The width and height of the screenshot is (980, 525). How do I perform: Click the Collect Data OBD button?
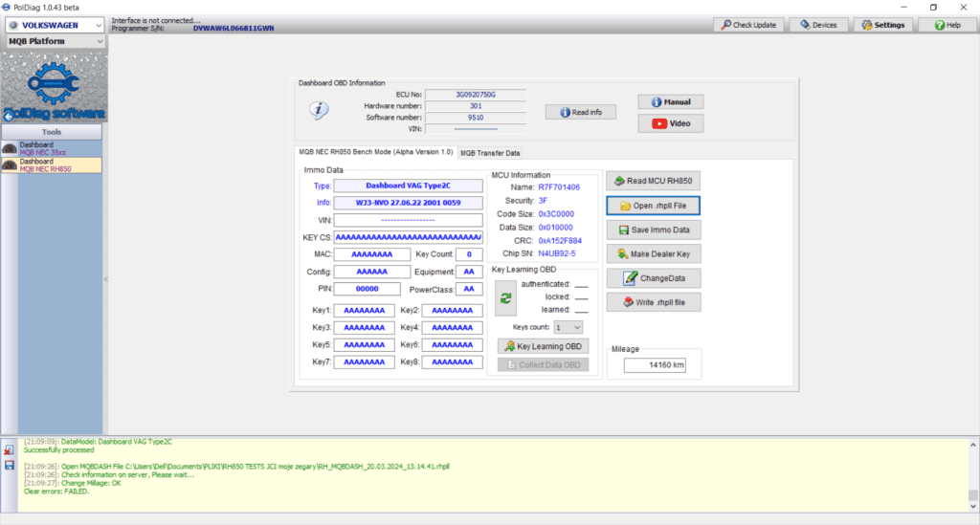point(544,365)
